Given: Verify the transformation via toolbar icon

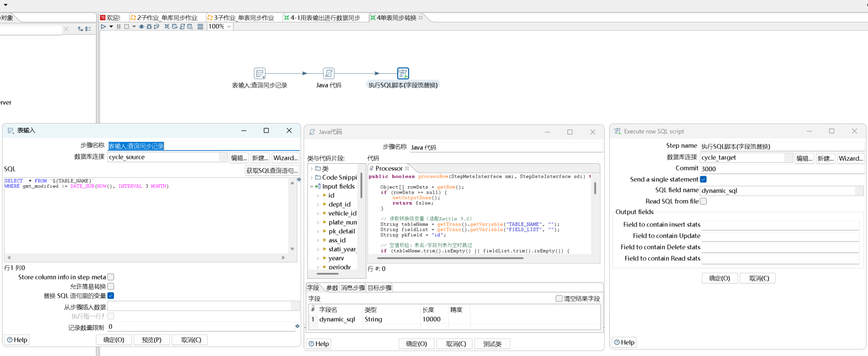Looking at the screenshot, I should (167, 26).
